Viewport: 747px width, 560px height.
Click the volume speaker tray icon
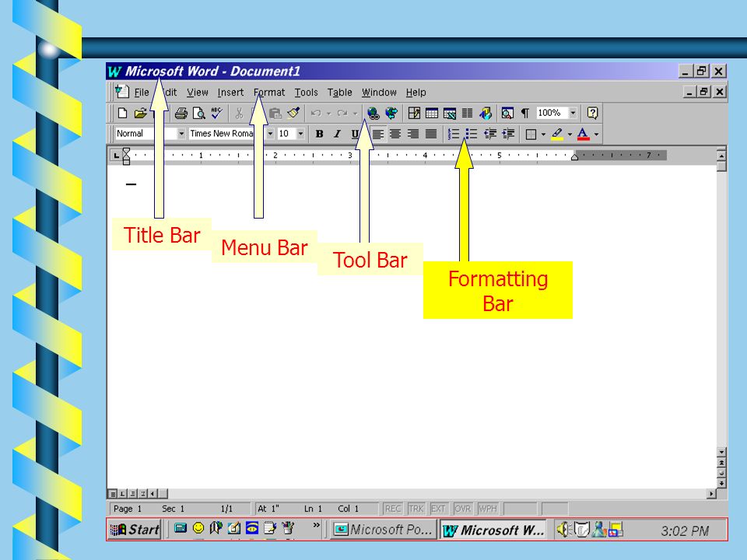(x=563, y=529)
